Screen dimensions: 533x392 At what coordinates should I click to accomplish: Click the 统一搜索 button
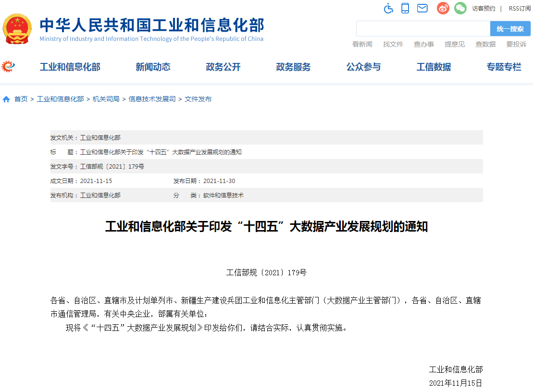(x=510, y=28)
